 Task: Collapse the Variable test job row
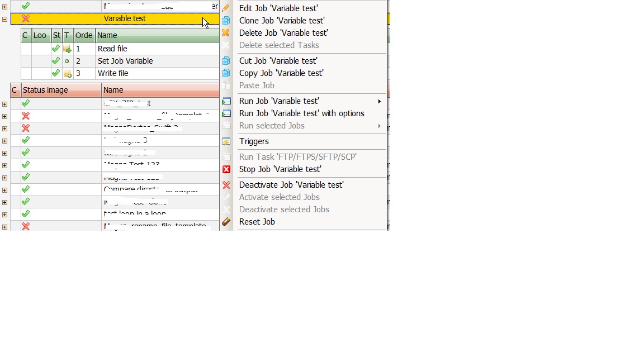pyautogui.click(x=4, y=18)
